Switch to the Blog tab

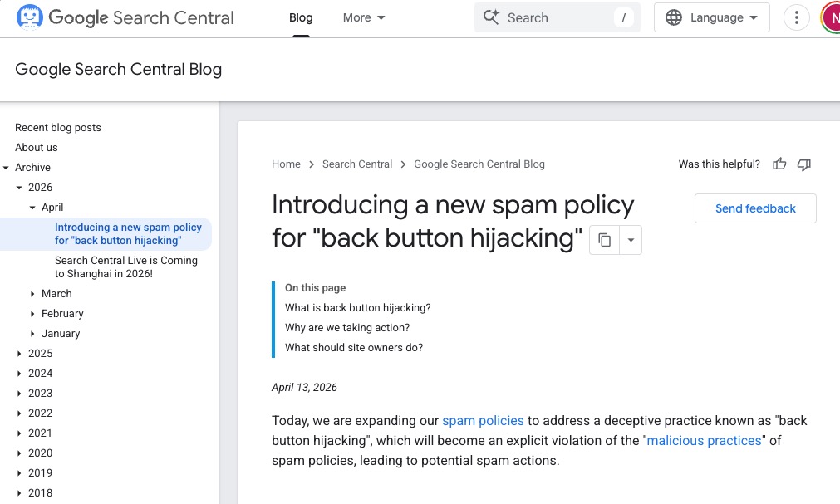pyautogui.click(x=300, y=17)
